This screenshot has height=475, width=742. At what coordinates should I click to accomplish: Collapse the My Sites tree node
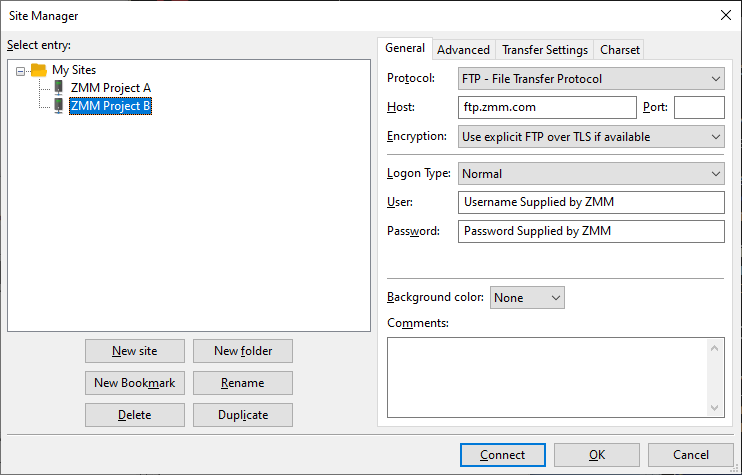[20, 71]
